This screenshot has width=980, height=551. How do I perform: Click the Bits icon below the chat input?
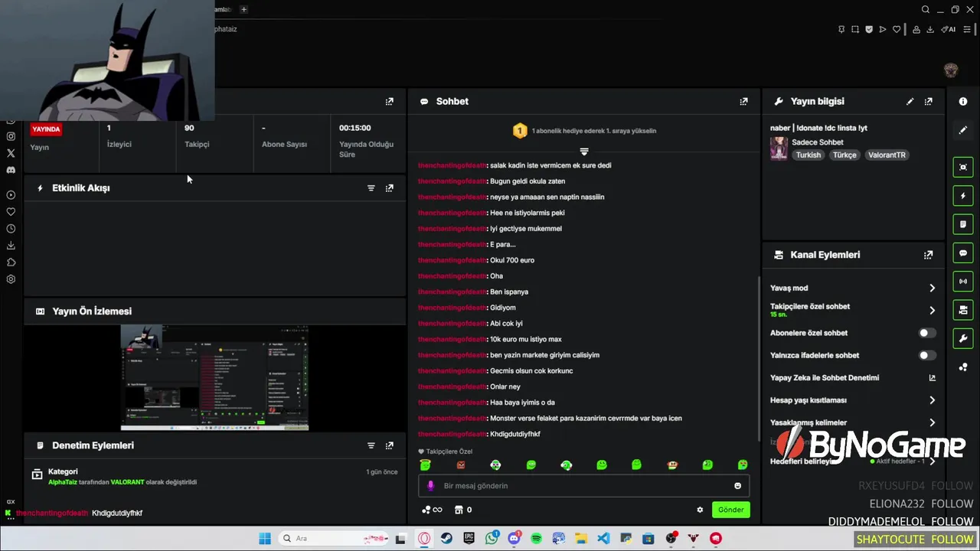pyautogui.click(x=432, y=510)
